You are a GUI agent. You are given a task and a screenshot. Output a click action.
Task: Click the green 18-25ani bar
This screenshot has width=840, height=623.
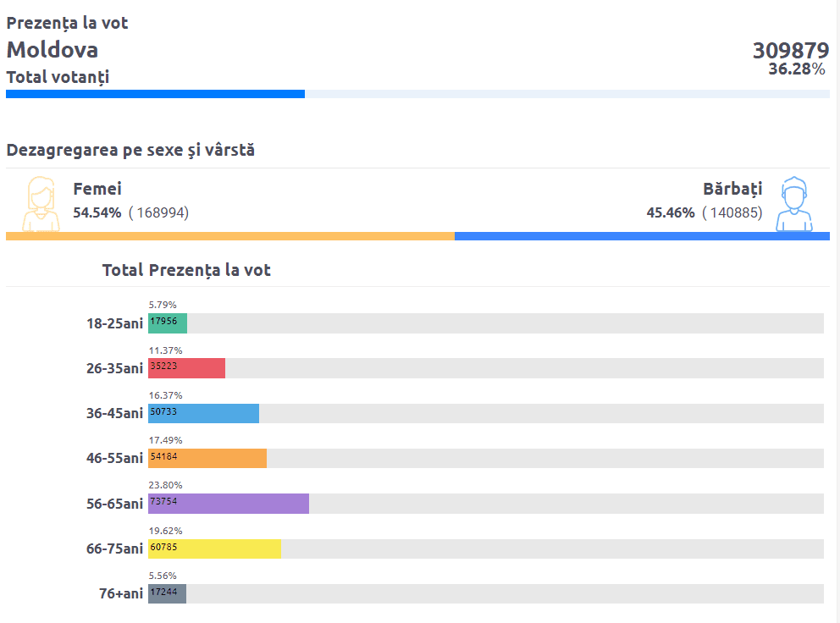tap(168, 323)
